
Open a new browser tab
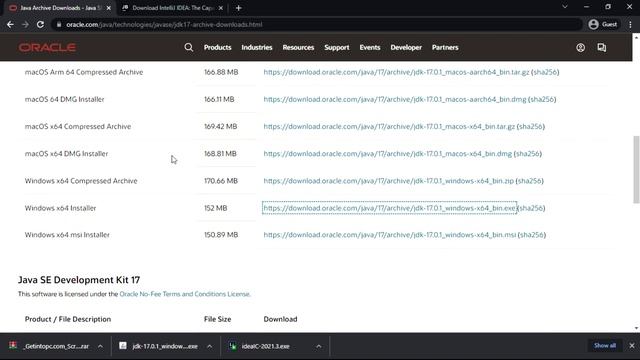point(239,8)
